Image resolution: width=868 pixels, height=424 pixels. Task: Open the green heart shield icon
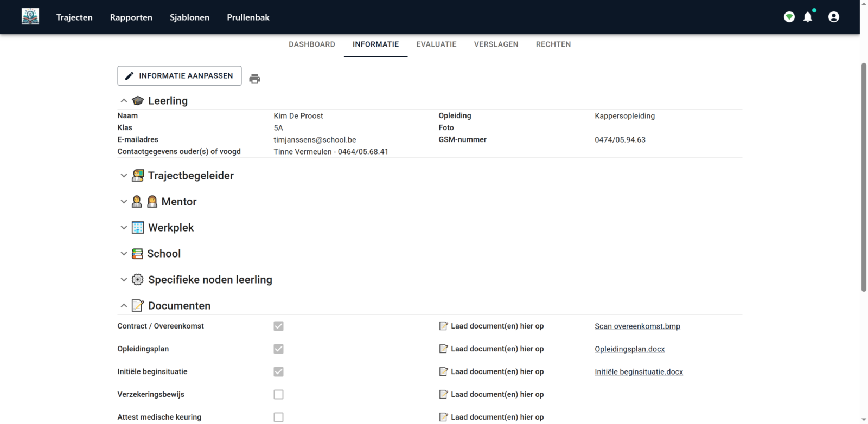789,17
